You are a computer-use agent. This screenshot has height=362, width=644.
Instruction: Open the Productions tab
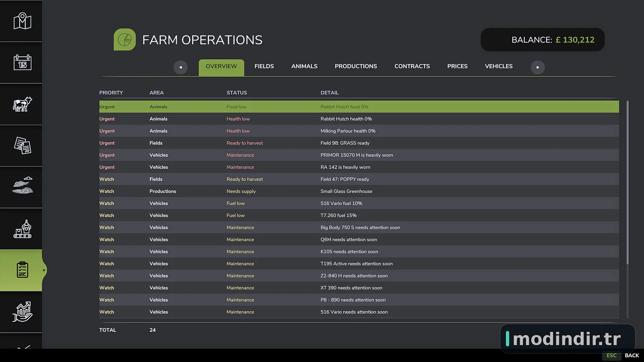pos(356,66)
